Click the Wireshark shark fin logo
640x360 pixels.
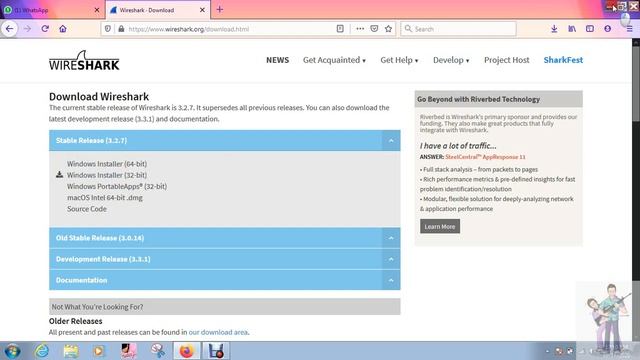84,60
